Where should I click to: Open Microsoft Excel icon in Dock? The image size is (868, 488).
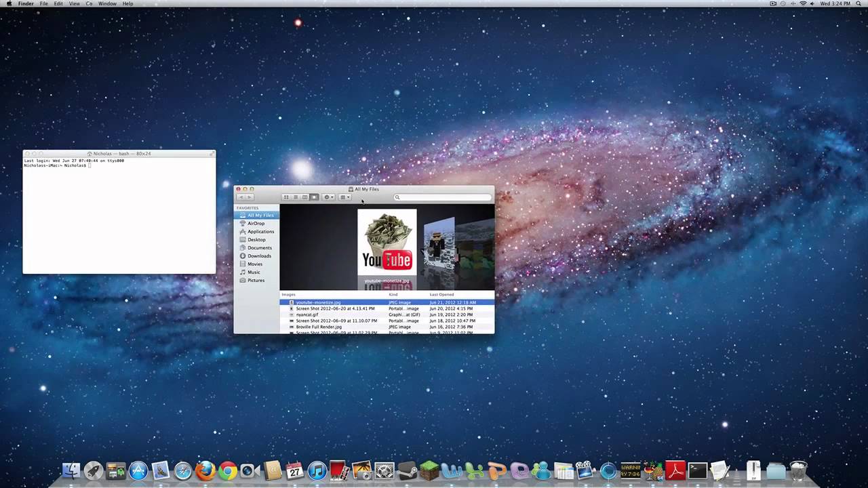point(474,470)
